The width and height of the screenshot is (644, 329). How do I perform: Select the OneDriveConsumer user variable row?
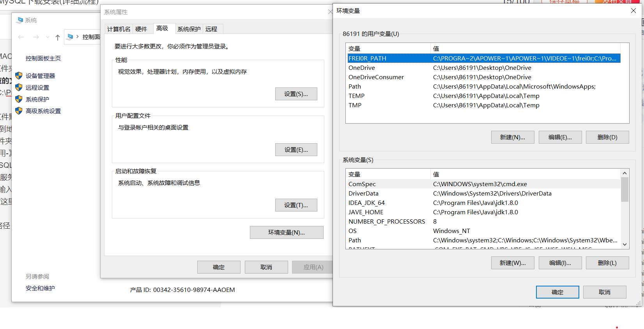(x=484, y=77)
